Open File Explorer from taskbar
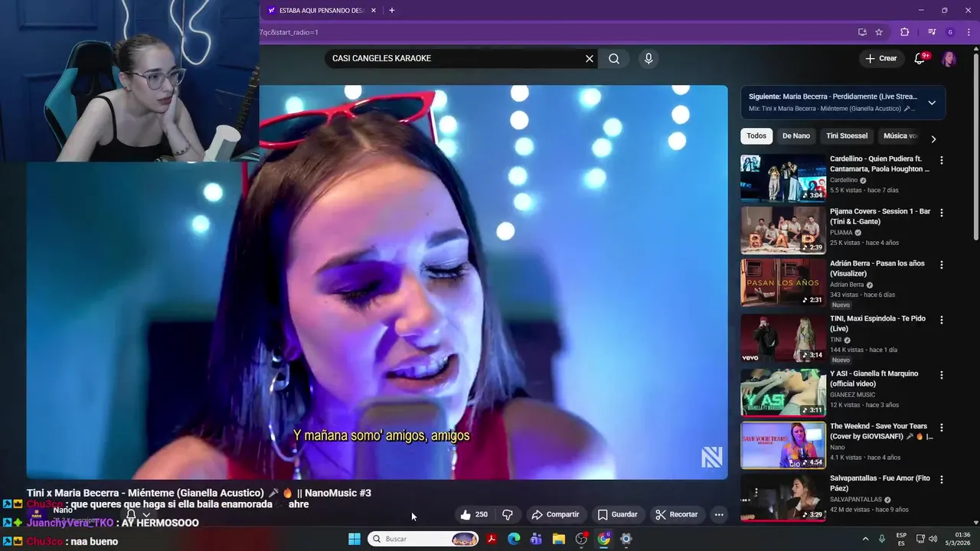This screenshot has width=980, height=551. tap(559, 539)
